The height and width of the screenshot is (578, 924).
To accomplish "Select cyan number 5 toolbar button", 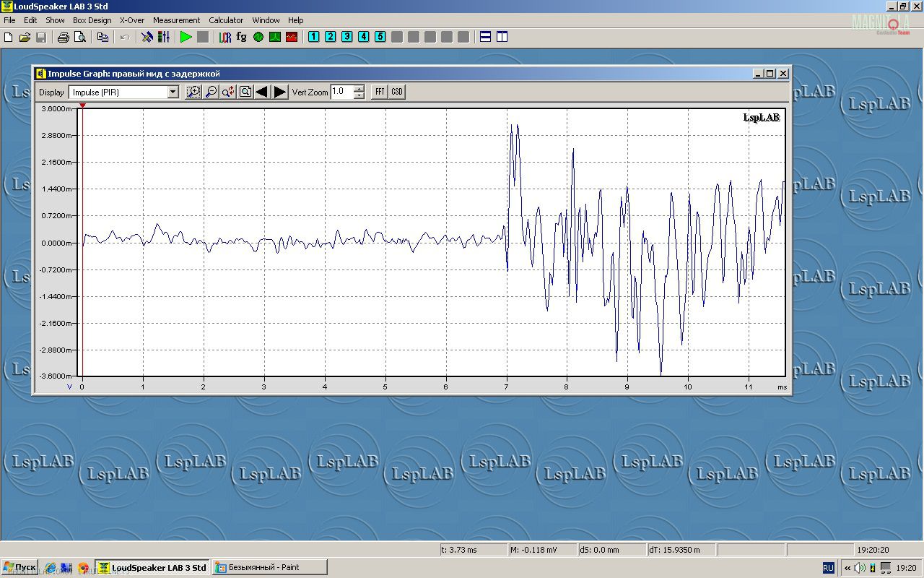I will tap(380, 37).
